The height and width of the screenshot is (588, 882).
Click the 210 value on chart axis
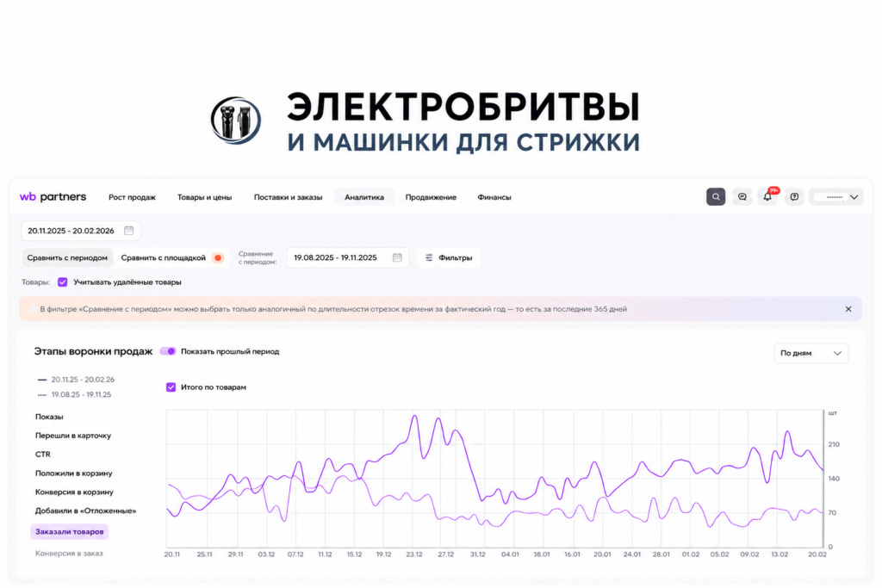tap(834, 444)
